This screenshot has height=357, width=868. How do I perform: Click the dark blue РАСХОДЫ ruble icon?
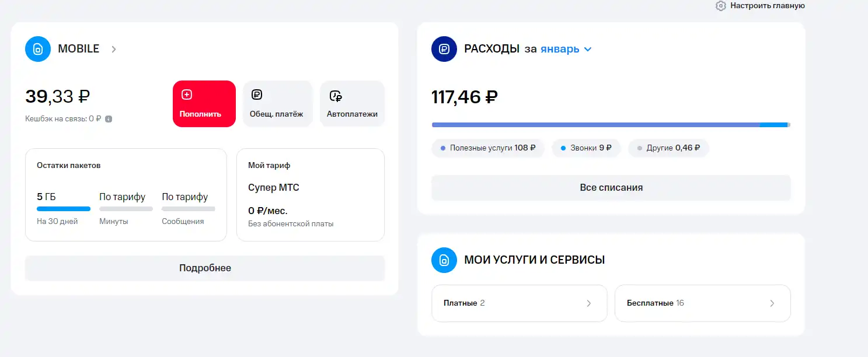[x=444, y=49]
